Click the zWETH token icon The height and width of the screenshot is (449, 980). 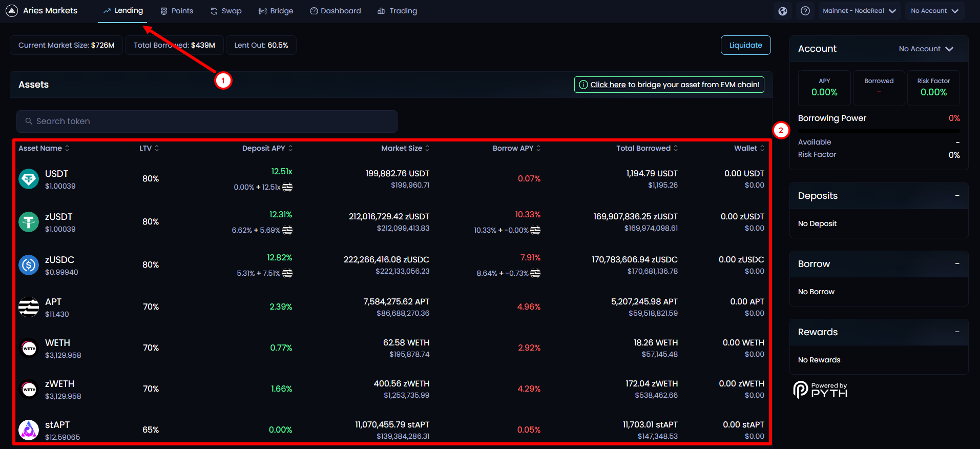click(29, 389)
